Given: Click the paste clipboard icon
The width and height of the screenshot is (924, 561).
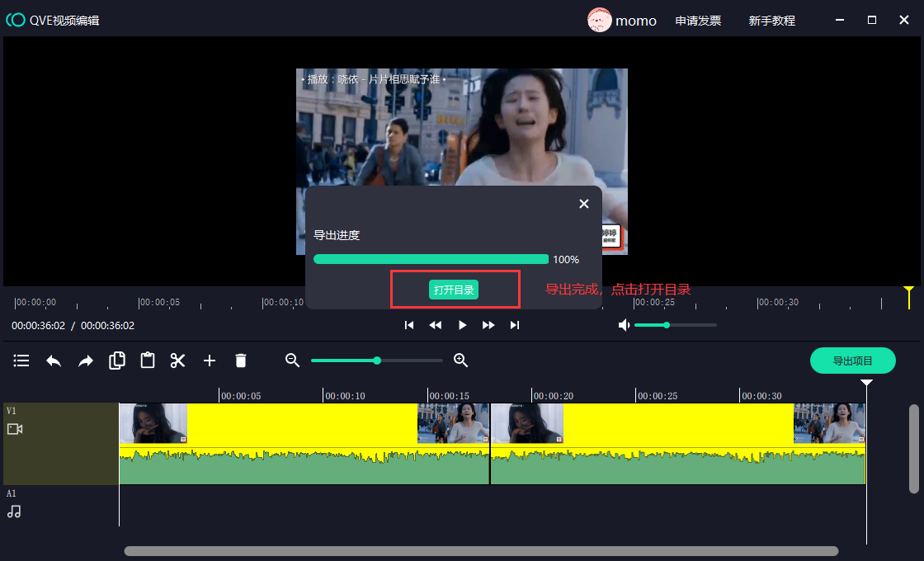Looking at the screenshot, I should tap(148, 361).
